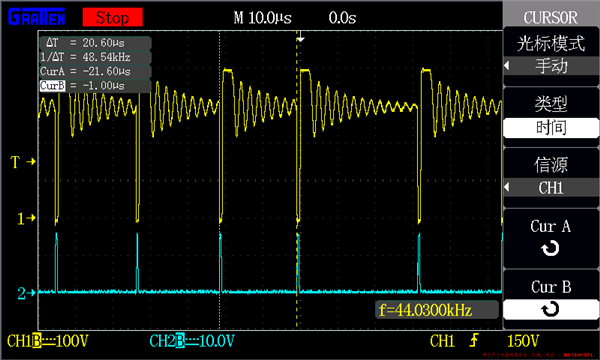Click the GRATTEN brand logo
This screenshot has width=600, height=360.
[x=37, y=17]
